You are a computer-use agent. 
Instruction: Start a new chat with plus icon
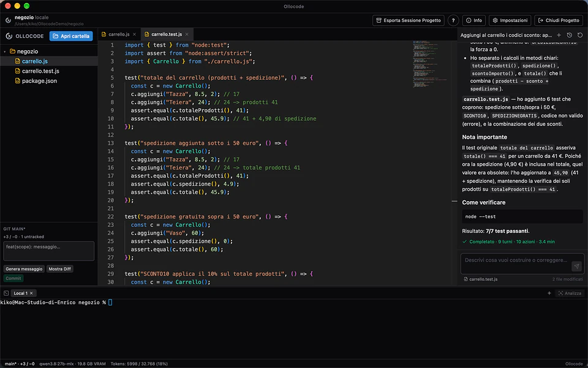coord(559,35)
